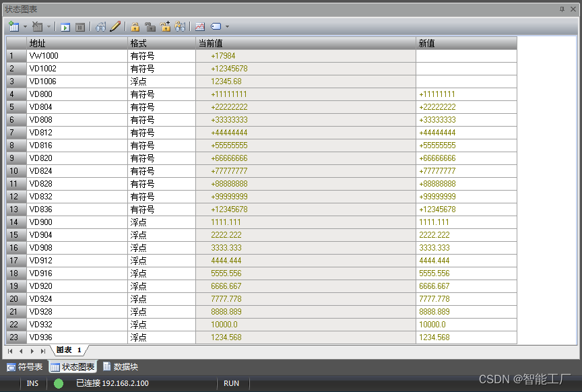Viewport: 582px width, 392px height.
Task: Click the unforce all lock icon
Action: (x=165, y=27)
